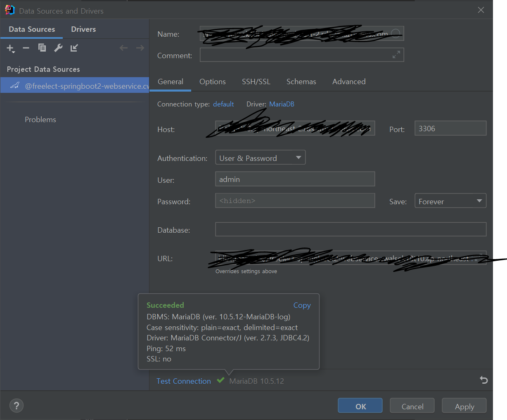507x420 pixels.
Task: Open the Save password dropdown
Action: click(450, 201)
